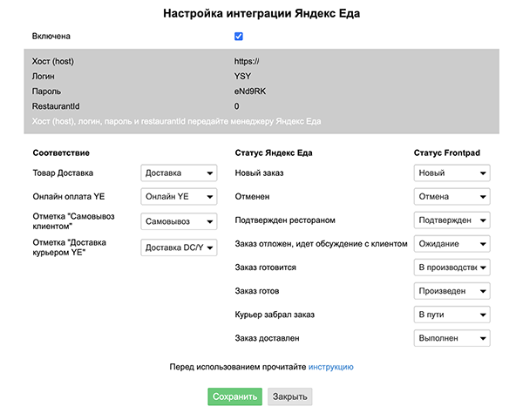
Task: Click the Хост (host) label
Action: pos(53,61)
